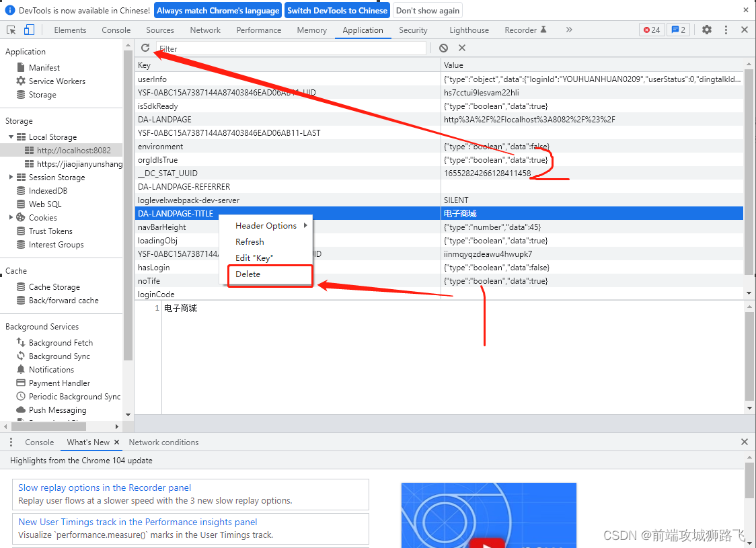Open the drawer Console tab
This screenshot has width=756, height=548.
[39, 442]
